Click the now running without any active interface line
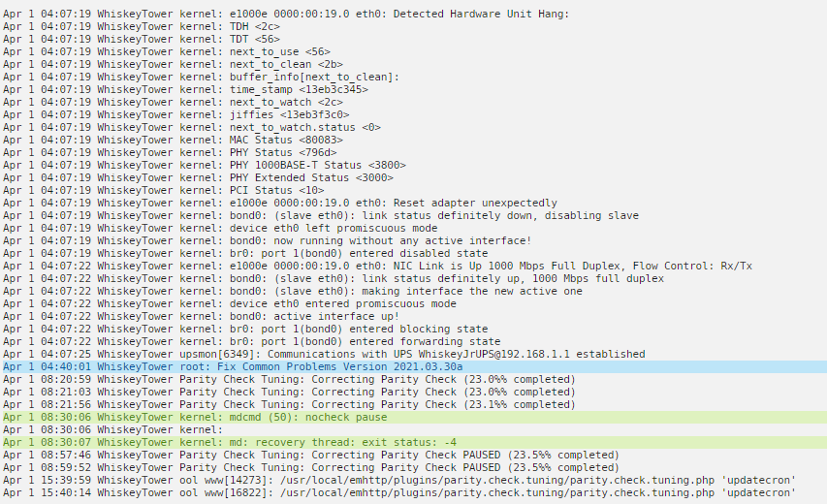The height and width of the screenshot is (504, 827). [x=267, y=240]
